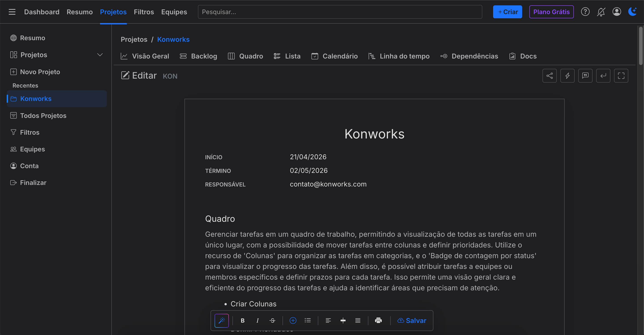Click the share icon button

(x=549, y=76)
